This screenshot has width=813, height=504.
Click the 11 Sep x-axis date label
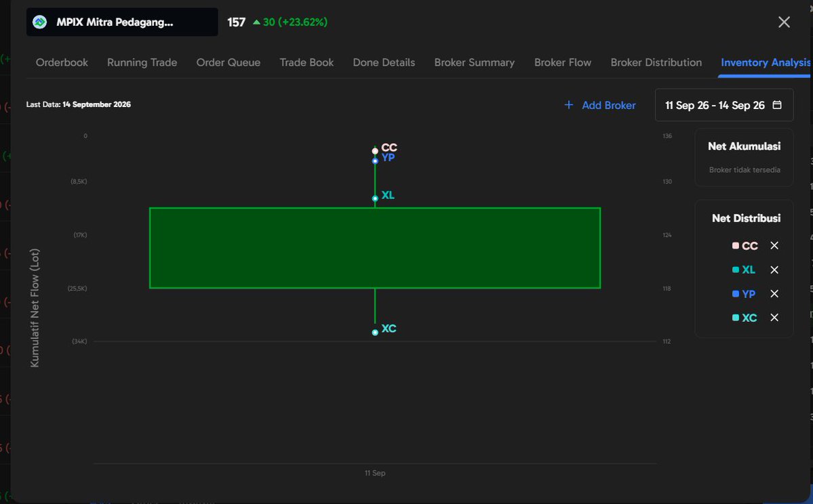click(x=375, y=473)
